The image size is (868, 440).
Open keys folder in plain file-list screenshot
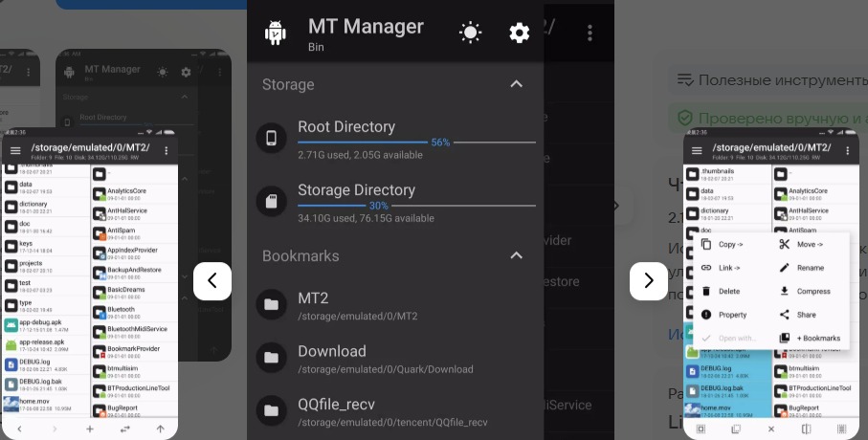(46, 247)
